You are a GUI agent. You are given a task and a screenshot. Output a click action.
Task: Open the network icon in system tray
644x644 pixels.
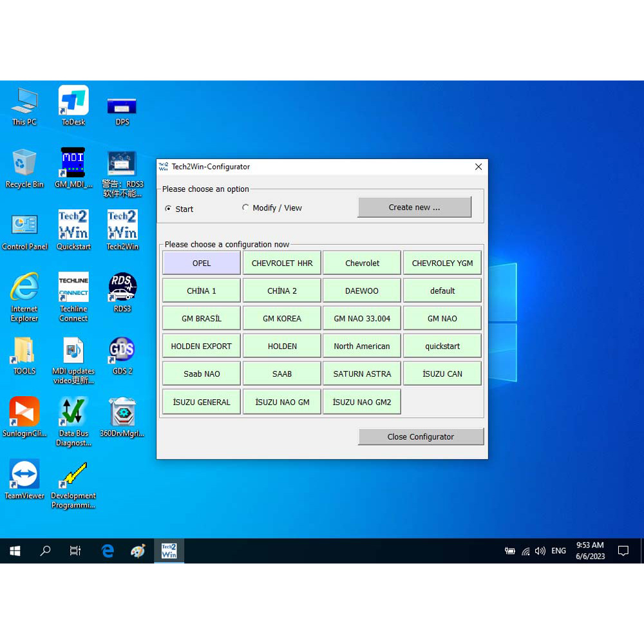click(x=526, y=551)
